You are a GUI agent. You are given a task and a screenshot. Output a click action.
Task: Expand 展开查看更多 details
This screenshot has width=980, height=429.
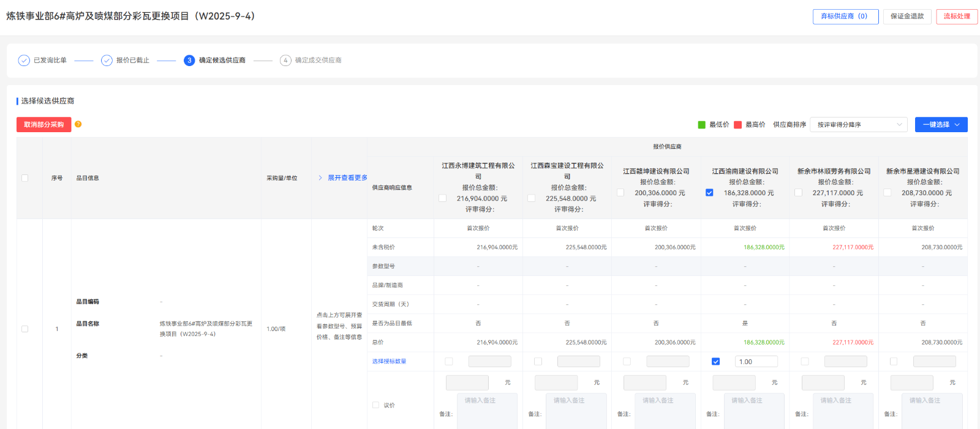347,177
